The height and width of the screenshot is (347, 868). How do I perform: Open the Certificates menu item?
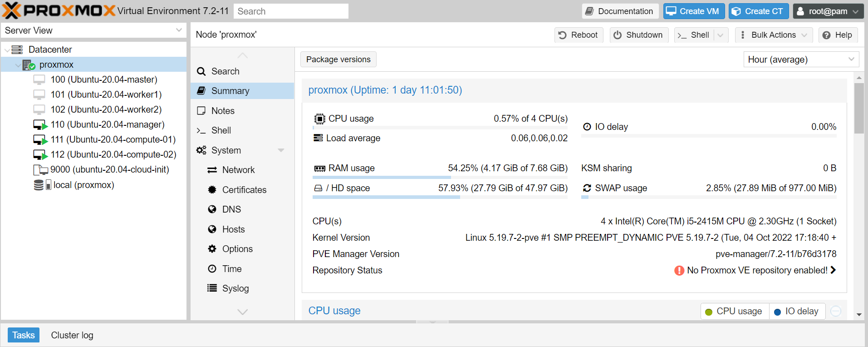tap(242, 190)
